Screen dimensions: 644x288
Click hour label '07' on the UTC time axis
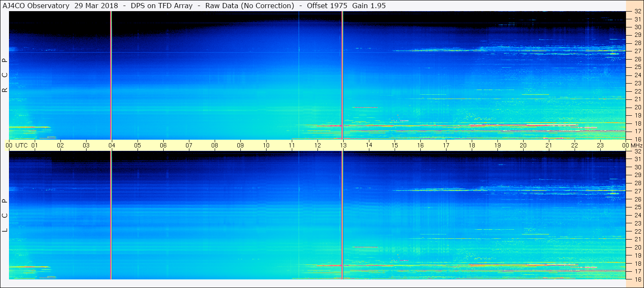pyautogui.click(x=189, y=145)
